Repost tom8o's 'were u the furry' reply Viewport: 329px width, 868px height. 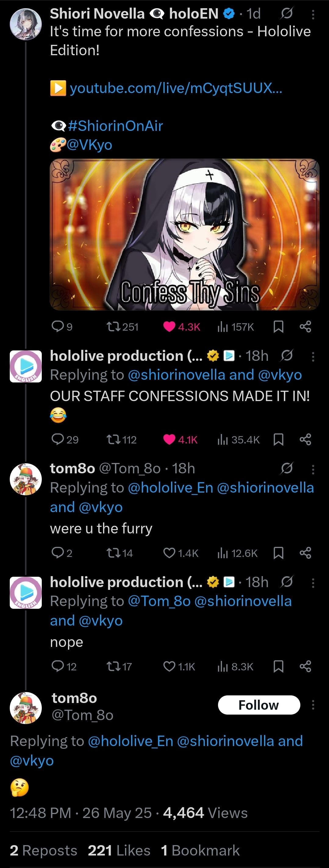111,553
